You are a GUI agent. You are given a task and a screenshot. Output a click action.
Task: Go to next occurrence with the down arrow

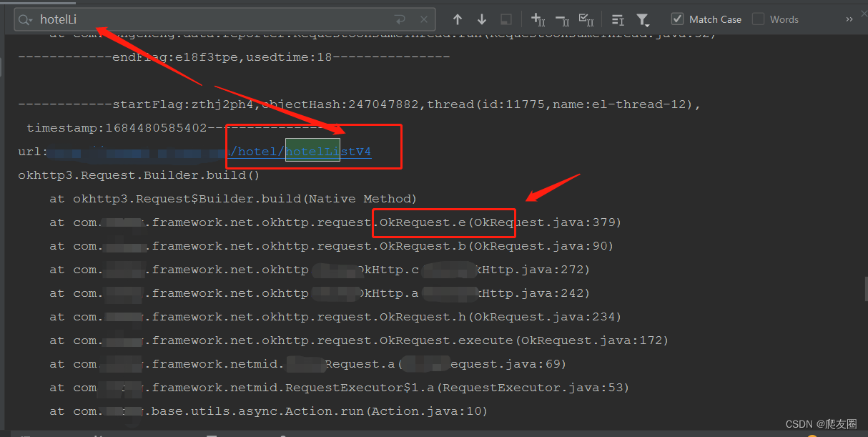pos(482,19)
